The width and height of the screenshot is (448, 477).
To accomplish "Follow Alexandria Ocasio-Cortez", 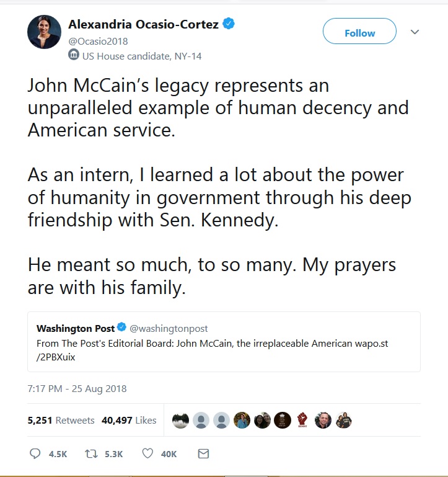I will coord(359,32).
